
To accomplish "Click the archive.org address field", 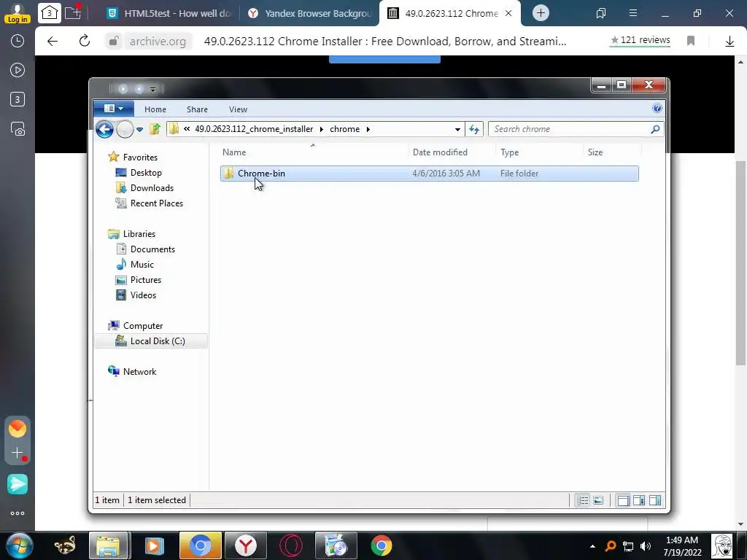I will click(158, 42).
